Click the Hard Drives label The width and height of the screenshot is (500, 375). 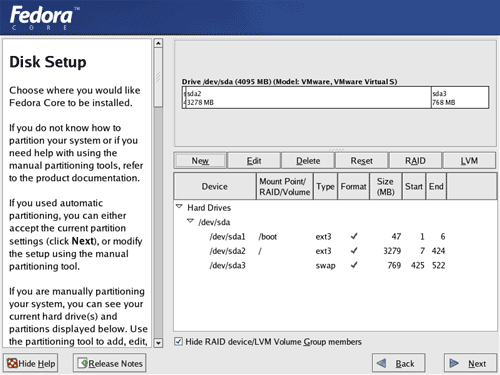(x=209, y=208)
